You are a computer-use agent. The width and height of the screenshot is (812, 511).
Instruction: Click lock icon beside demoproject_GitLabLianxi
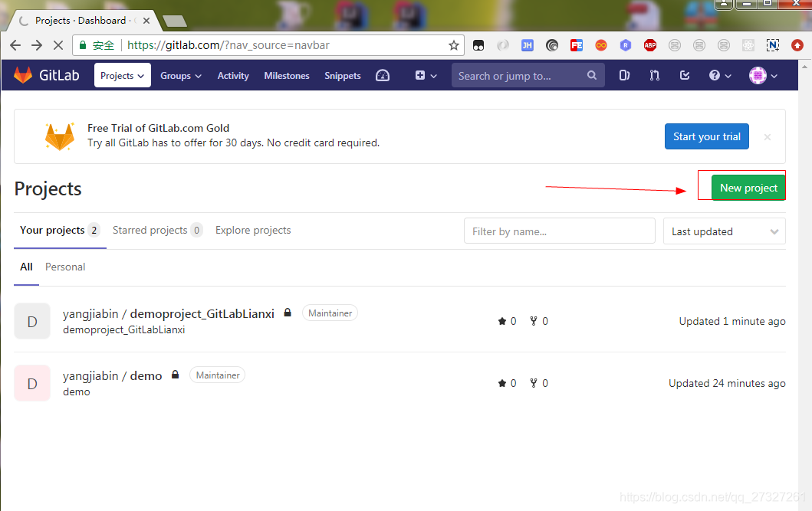pos(288,313)
